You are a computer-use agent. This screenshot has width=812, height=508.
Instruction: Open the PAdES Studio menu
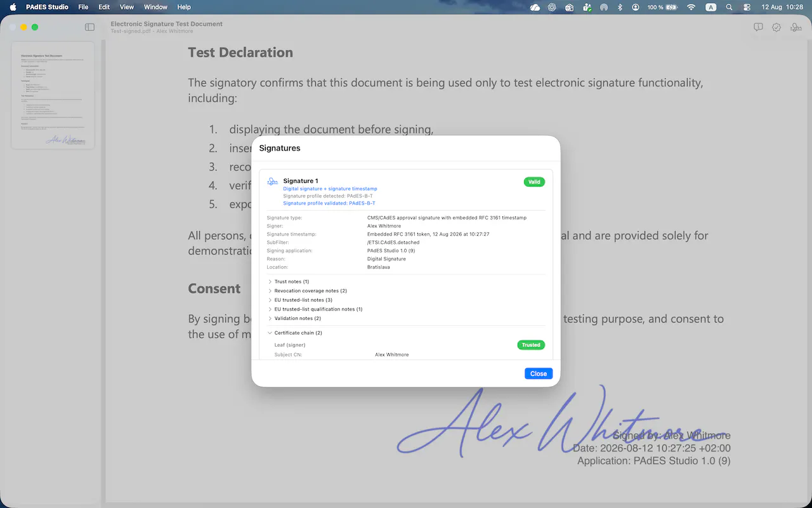(47, 7)
